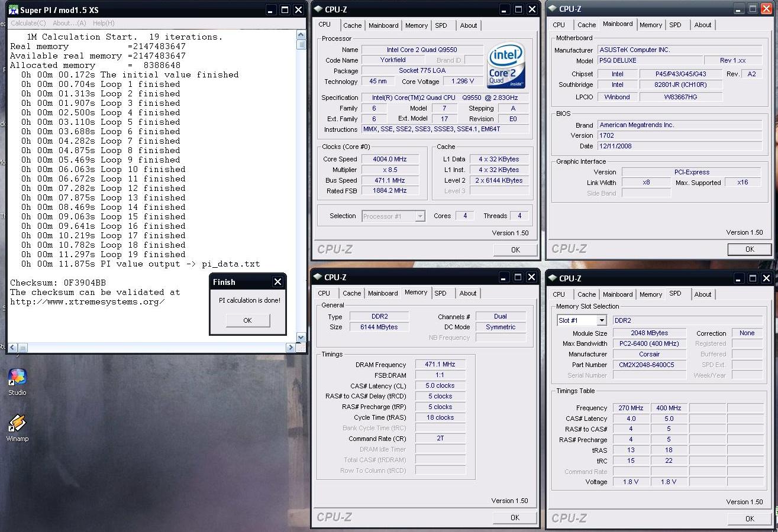Open Help menu in Super PI

[104, 23]
